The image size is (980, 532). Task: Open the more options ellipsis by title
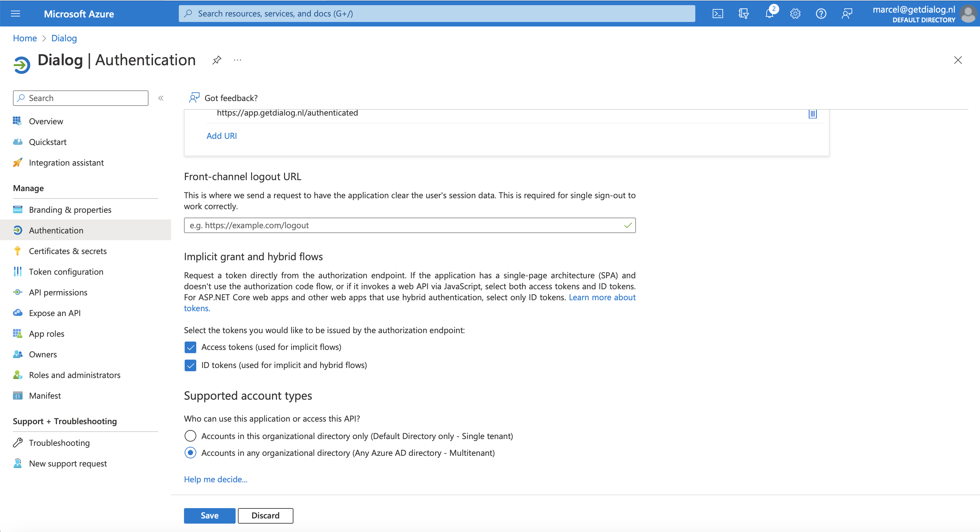pos(237,60)
